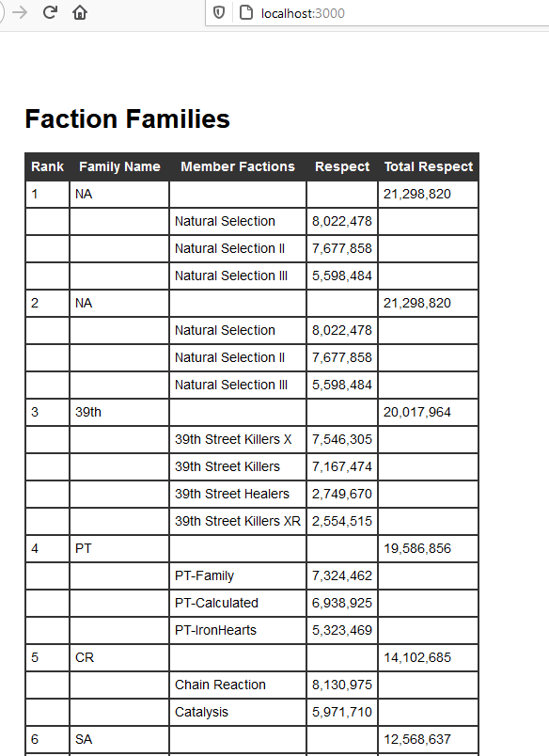Select the Faction Families heading
Viewport: 549px width, 756px height.
pyautogui.click(x=127, y=118)
